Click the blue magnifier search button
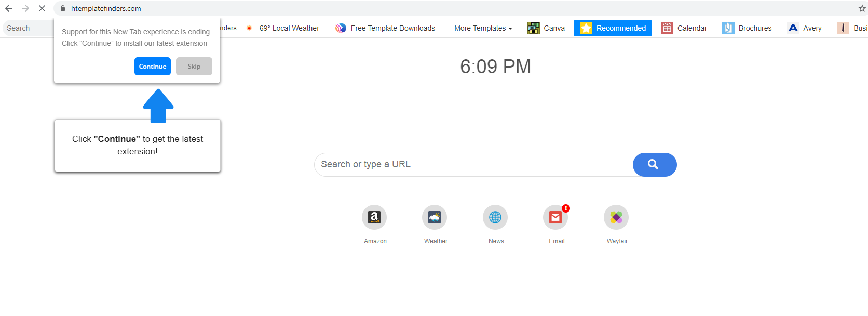Image resolution: width=868 pixels, height=316 pixels. coord(654,164)
